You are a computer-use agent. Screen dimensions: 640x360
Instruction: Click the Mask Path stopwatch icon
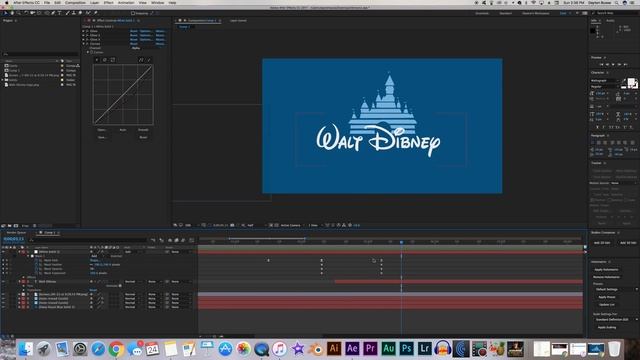coord(36,260)
